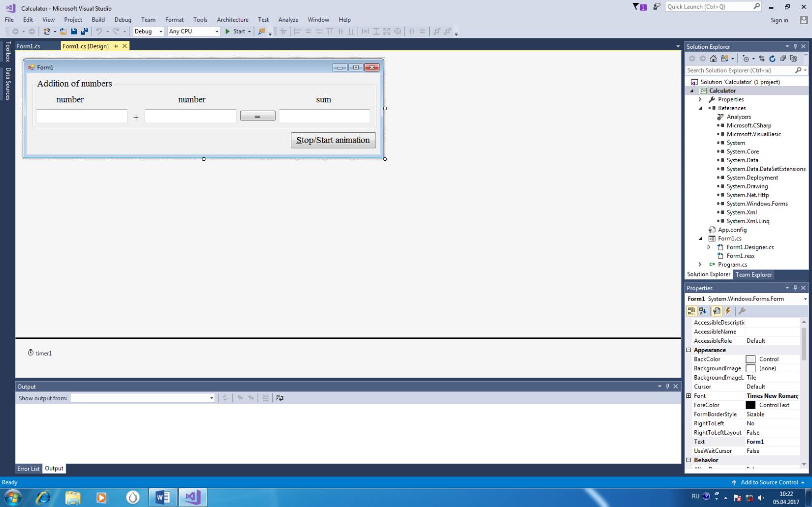Switch to the Error List tab
Screen dimensions: 812x507
pos(28,469)
